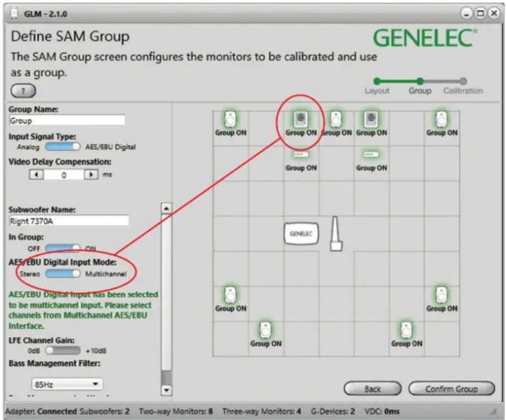Select the top-right corner monitor icon

point(441,119)
